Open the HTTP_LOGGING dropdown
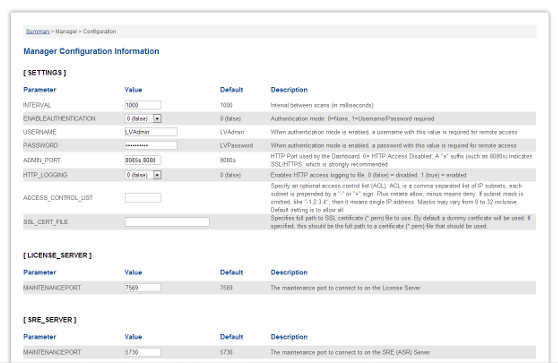Screen dimensions: 558x363 coord(143,175)
